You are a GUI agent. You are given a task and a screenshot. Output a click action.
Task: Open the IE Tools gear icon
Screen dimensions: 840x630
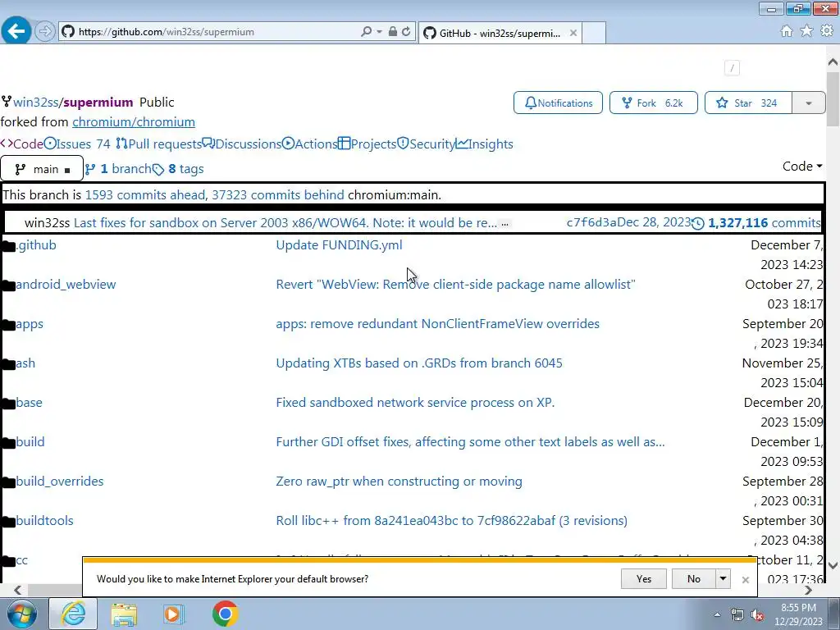tap(827, 31)
